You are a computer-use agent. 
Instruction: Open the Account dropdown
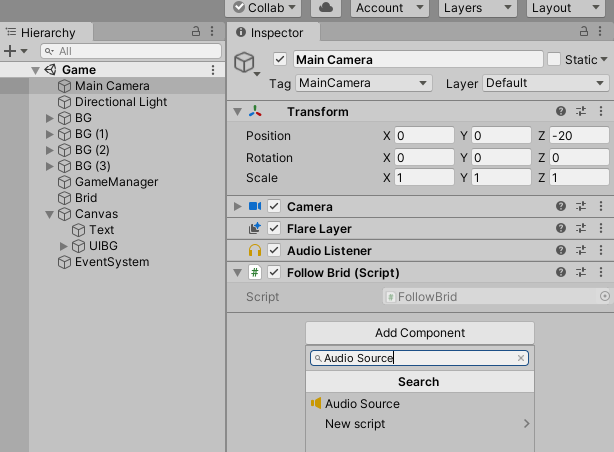point(390,8)
